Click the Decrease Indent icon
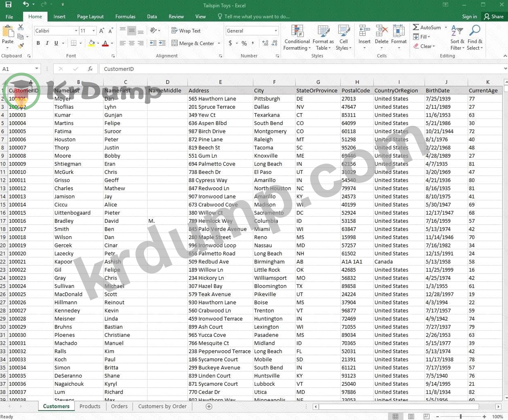 pos(153,43)
